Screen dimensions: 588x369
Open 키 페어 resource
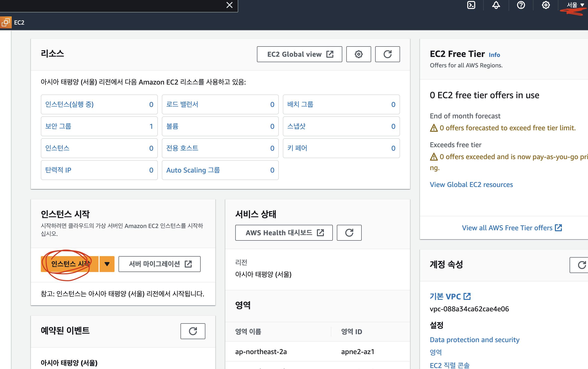pyautogui.click(x=341, y=148)
